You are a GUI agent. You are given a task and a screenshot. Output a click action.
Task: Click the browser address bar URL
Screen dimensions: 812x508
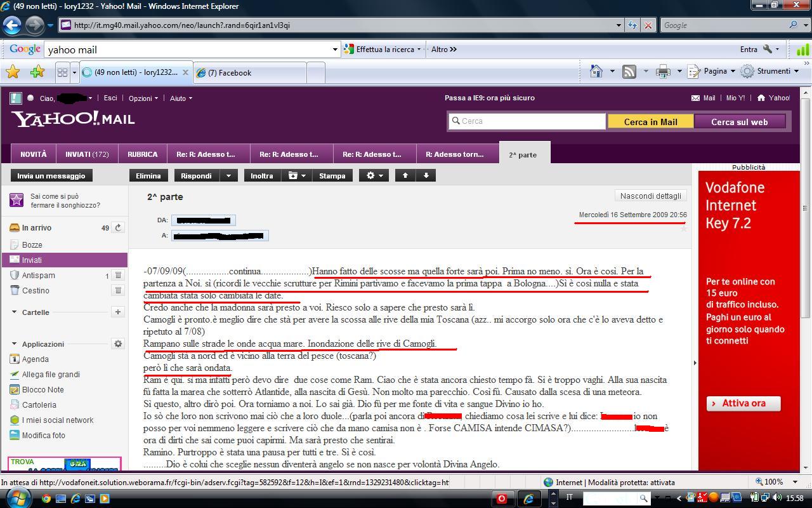coord(336,25)
